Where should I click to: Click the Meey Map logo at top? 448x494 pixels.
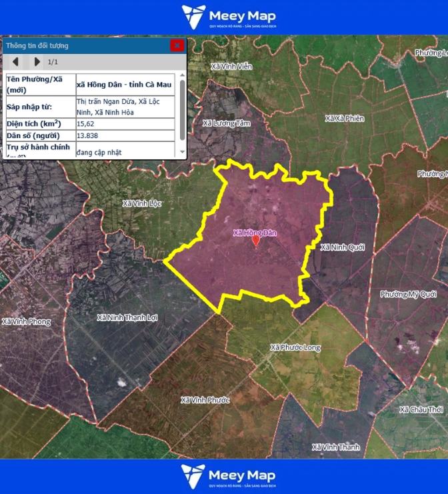[x=229, y=17]
